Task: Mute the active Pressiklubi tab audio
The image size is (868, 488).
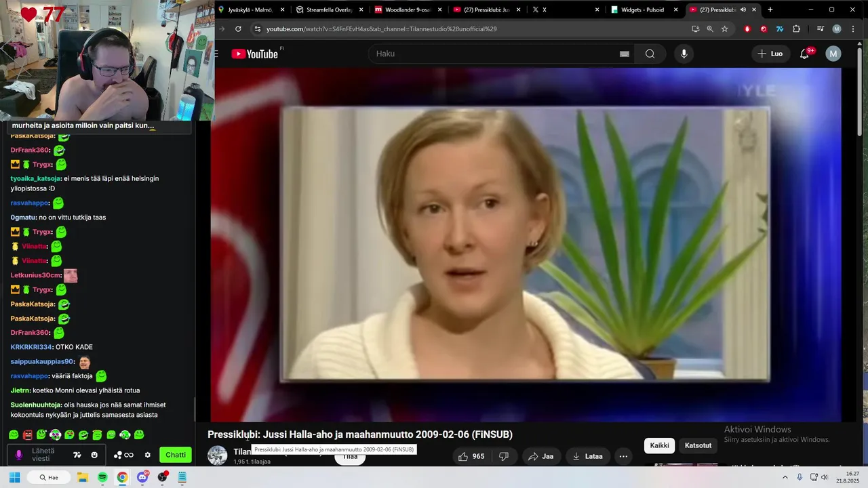Action: (x=743, y=9)
